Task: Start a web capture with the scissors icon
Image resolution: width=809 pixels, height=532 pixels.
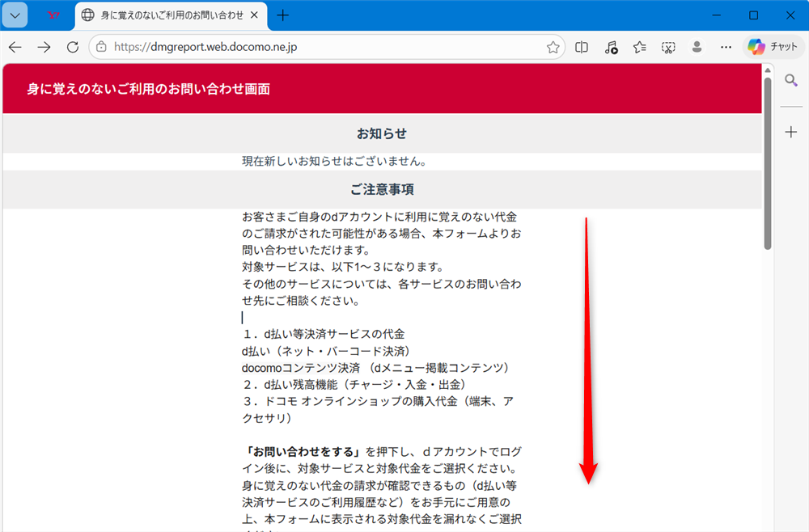Action: (668, 47)
